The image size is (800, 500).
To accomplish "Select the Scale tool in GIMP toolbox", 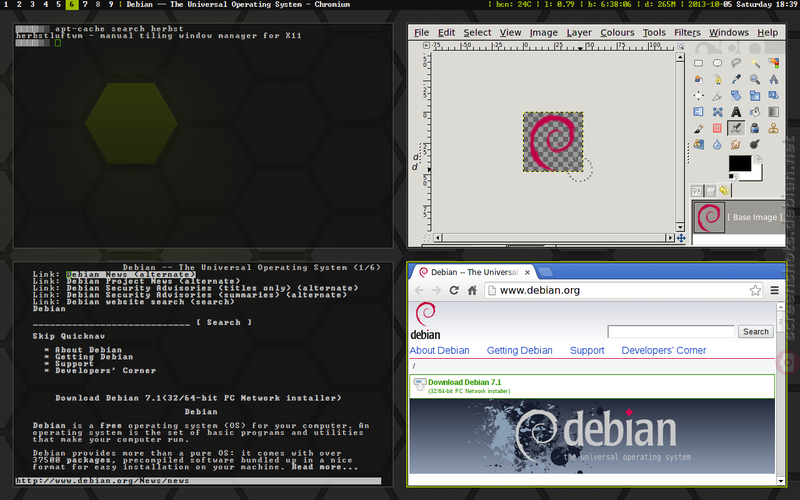I will pyautogui.click(x=755, y=95).
